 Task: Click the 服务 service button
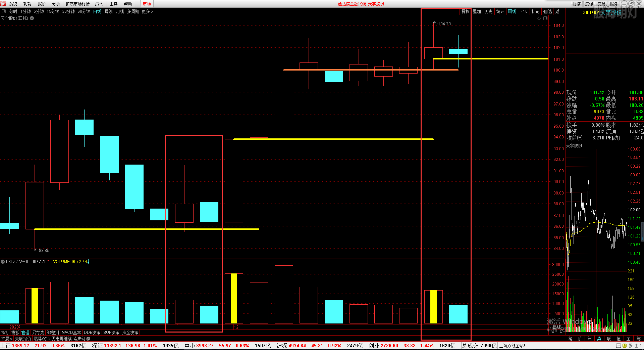(614, 4)
